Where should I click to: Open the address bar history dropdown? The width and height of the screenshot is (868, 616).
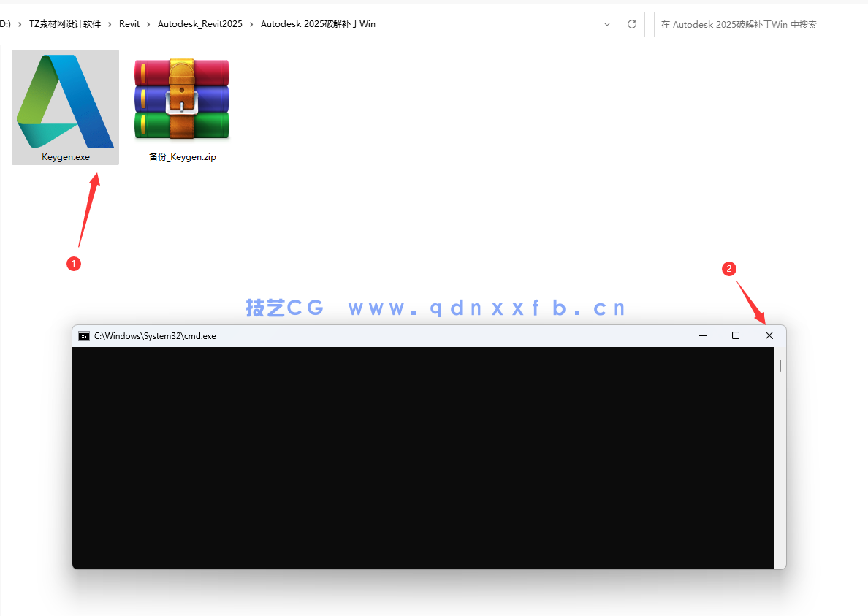click(607, 24)
